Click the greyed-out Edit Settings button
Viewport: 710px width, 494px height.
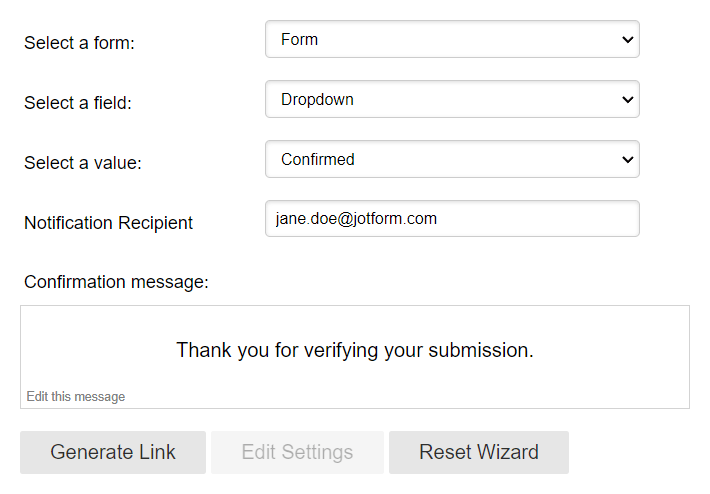pos(297,452)
